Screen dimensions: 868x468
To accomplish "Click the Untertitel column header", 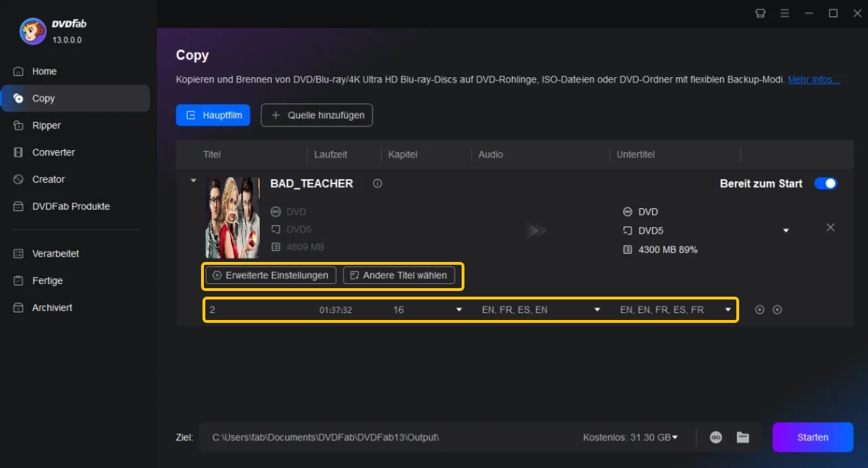I will 635,154.
